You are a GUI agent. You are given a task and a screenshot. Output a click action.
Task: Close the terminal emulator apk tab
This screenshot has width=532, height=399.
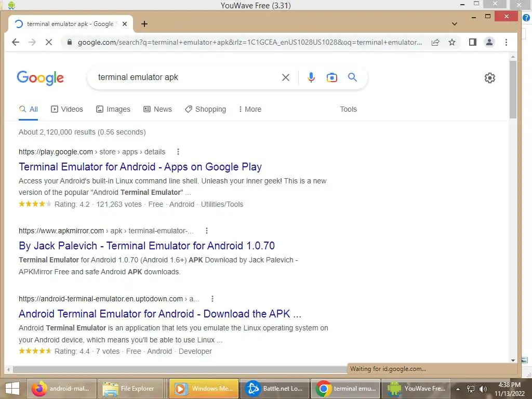coord(125,24)
